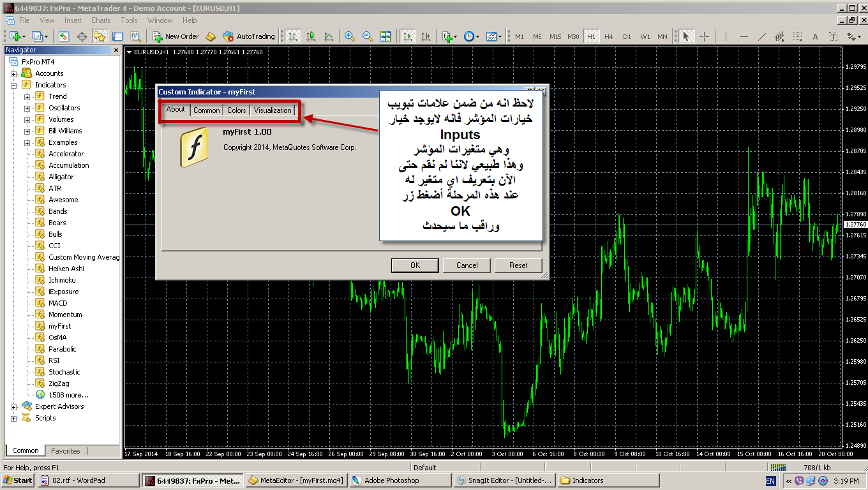Click the Windows Start button

click(18, 480)
